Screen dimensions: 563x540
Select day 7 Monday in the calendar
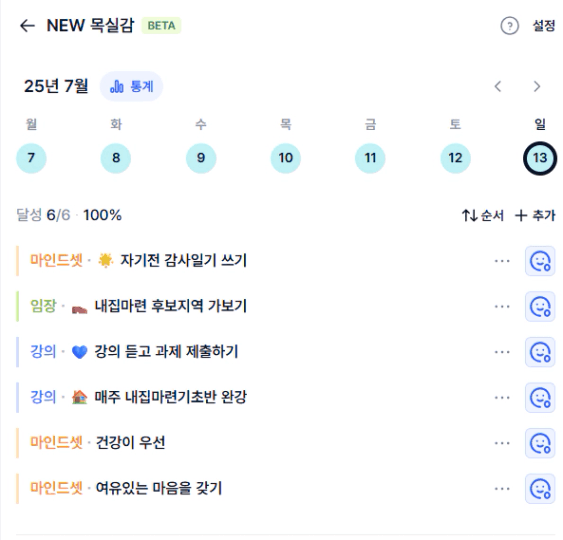click(31, 158)
